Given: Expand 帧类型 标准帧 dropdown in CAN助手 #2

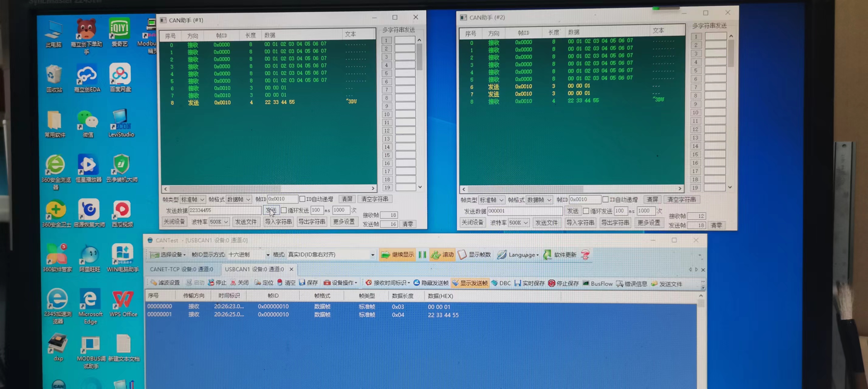Looking at the screenshot, I should tap(492, 200).
